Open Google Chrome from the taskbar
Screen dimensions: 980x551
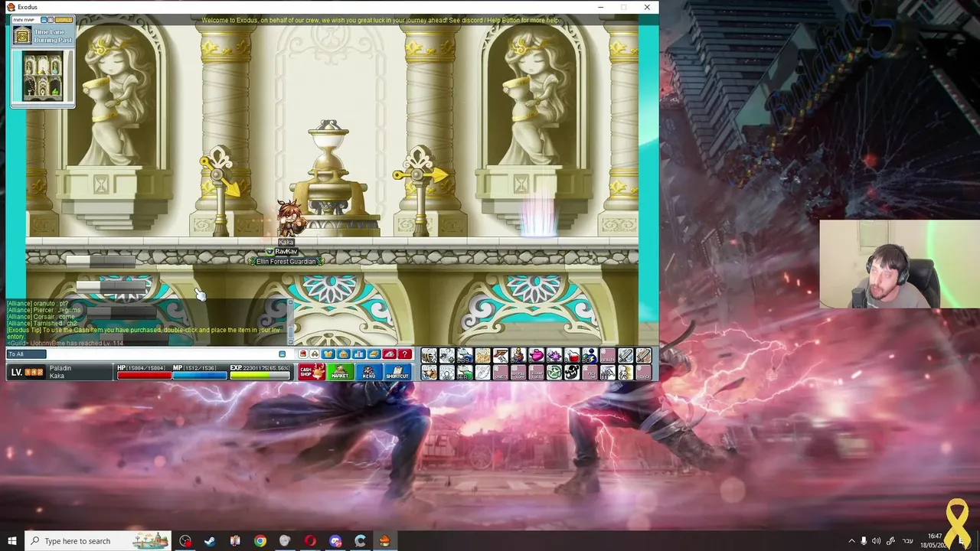point(260,541)
